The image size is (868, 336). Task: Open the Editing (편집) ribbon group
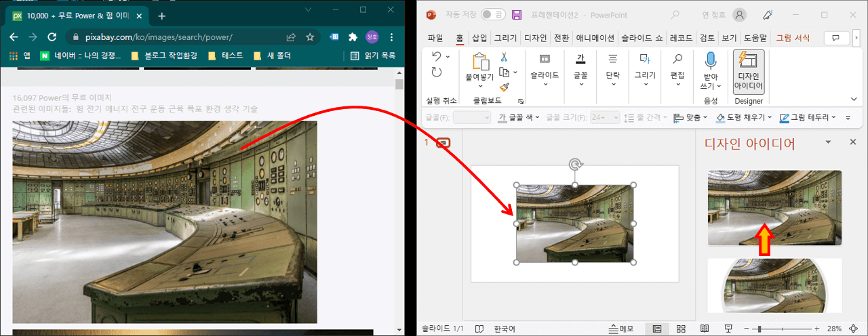677,70
